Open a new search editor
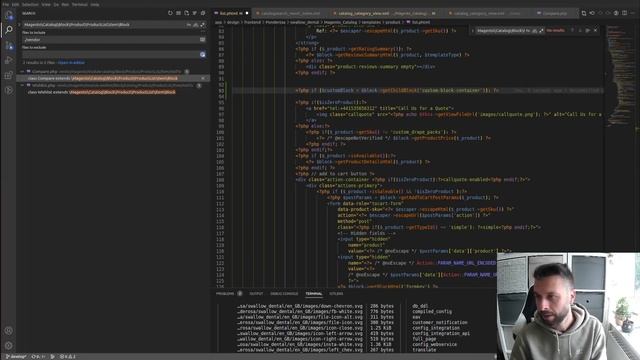This screenshot has height=360, width=640. coord(187,13)
